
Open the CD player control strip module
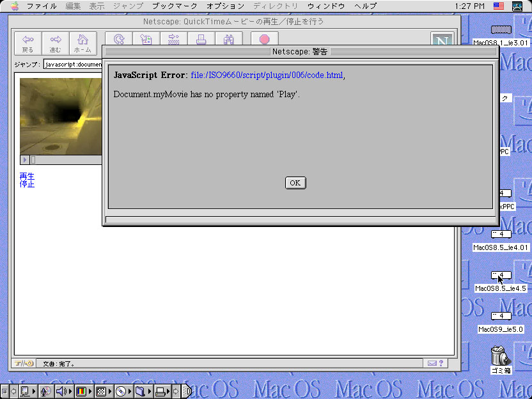[x=123, y=391]
